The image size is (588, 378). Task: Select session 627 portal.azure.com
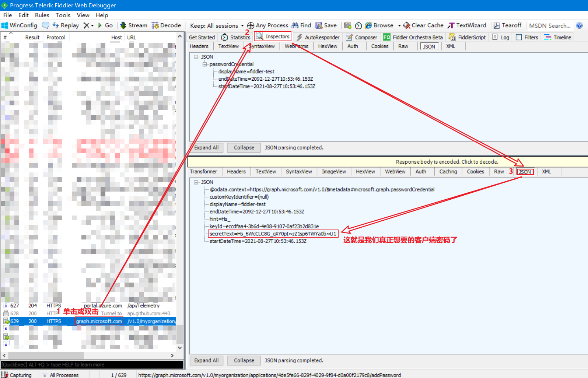[88, 305]
